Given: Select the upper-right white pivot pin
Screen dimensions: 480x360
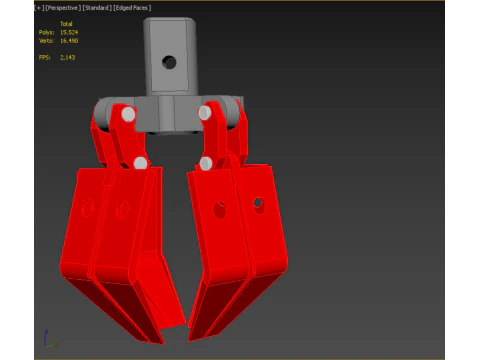Looking at the screenshot, I should tap(205, 113).
